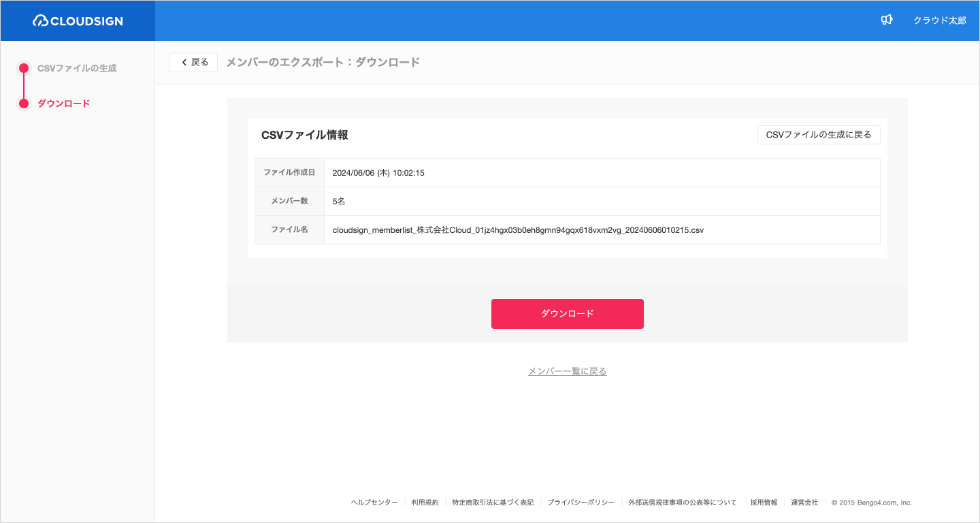This screenshot has width=980, height=523.
Task: Click the Bengo4.com copyright text
Action: click(872, 503)
